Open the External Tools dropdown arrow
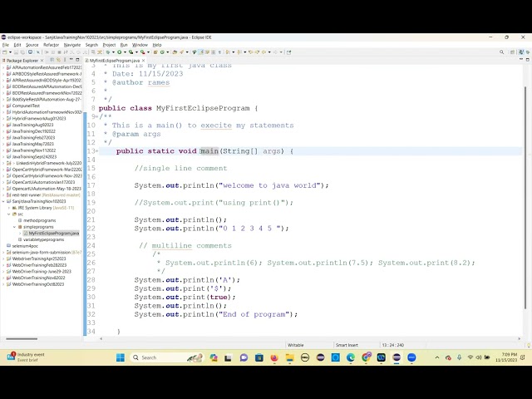 coord(148,52)
